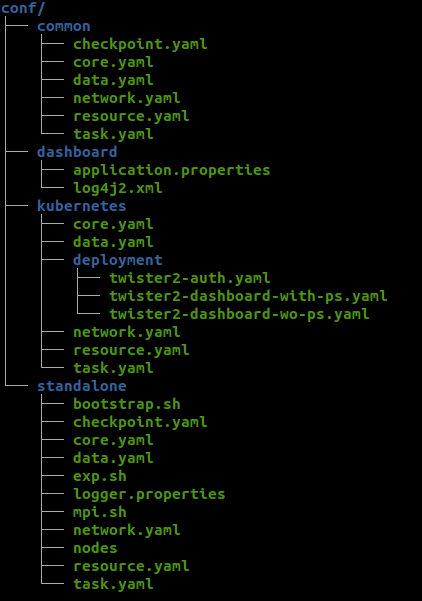Screen dimensions: 422x601
Task: Select the deployment subfolder
Action: pos(118,260)
